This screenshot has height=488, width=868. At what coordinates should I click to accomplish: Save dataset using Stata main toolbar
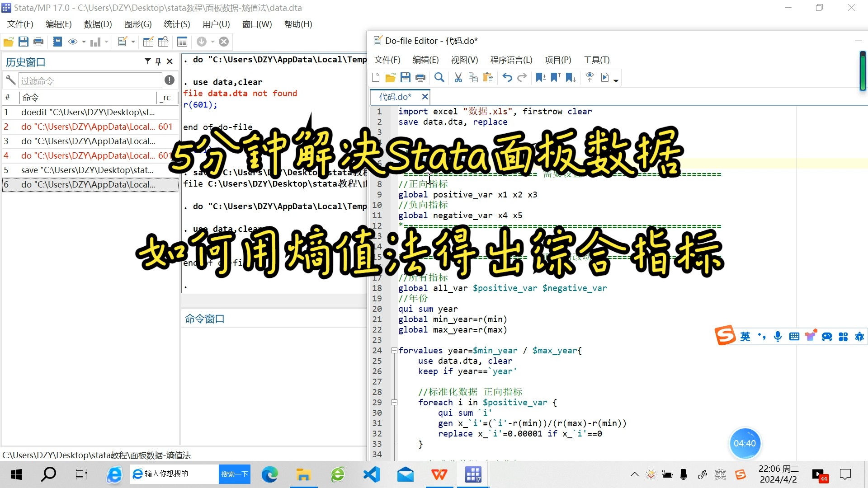[x=24, y=42]
